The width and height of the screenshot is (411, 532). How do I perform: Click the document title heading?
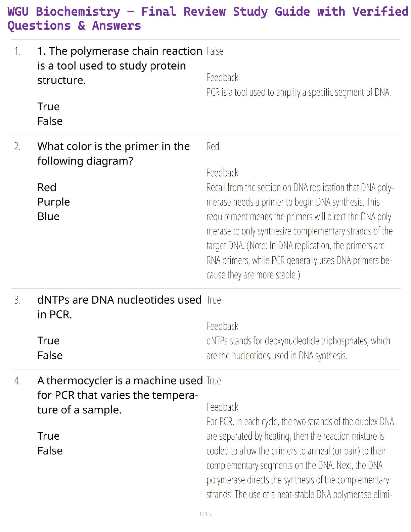(208, 18)
